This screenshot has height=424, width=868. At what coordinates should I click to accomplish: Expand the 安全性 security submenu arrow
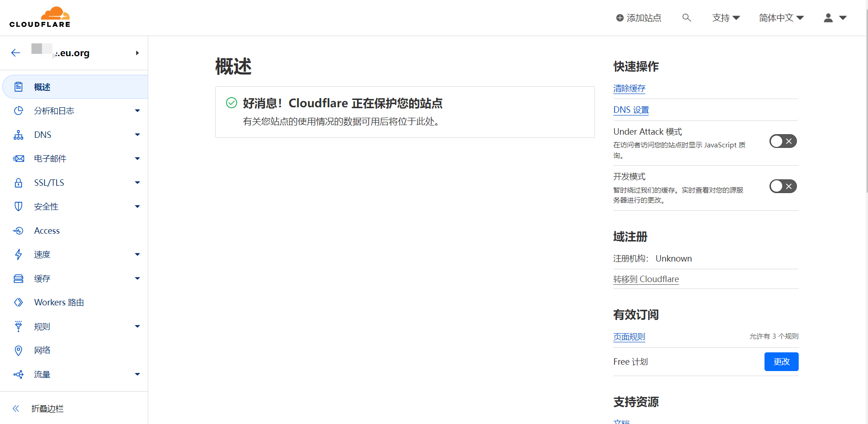point(137,207)
